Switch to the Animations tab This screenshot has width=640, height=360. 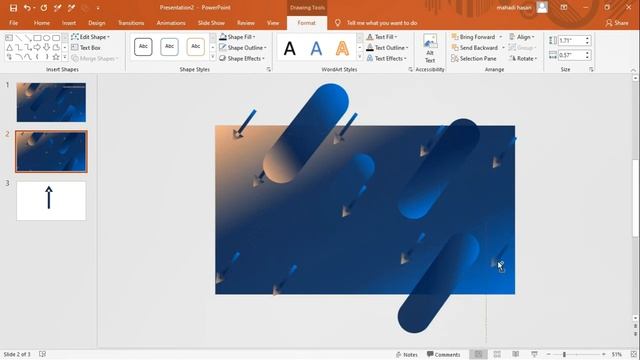pos(171,23)
